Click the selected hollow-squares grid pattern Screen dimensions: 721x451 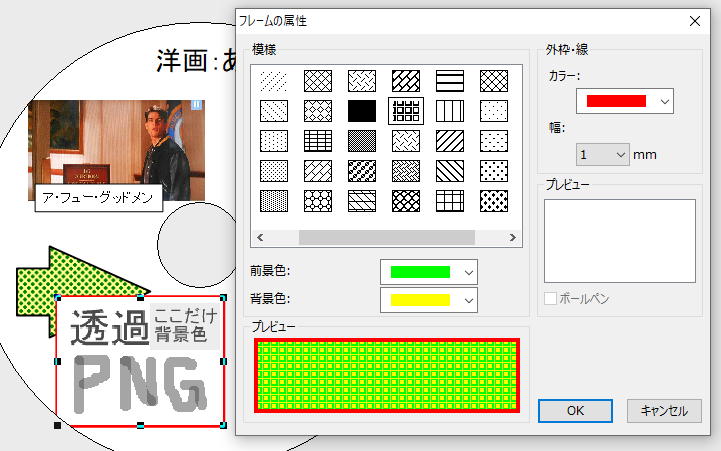406,111
